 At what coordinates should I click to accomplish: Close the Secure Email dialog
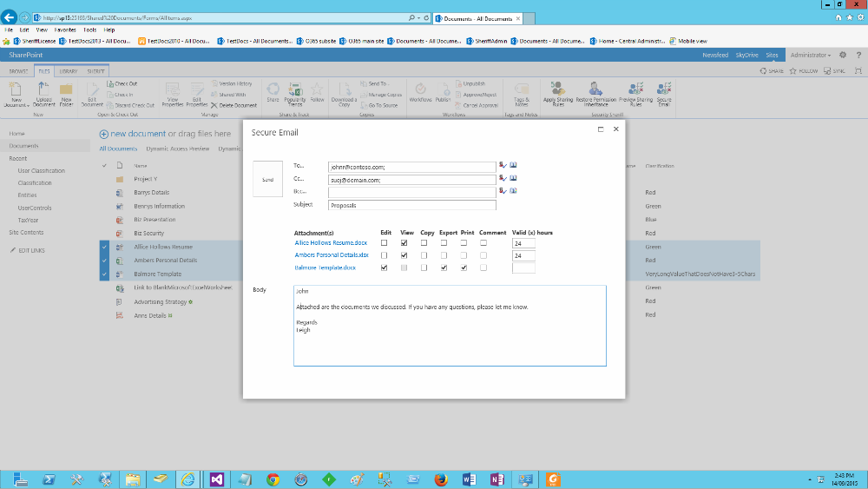tap(615, 129)
